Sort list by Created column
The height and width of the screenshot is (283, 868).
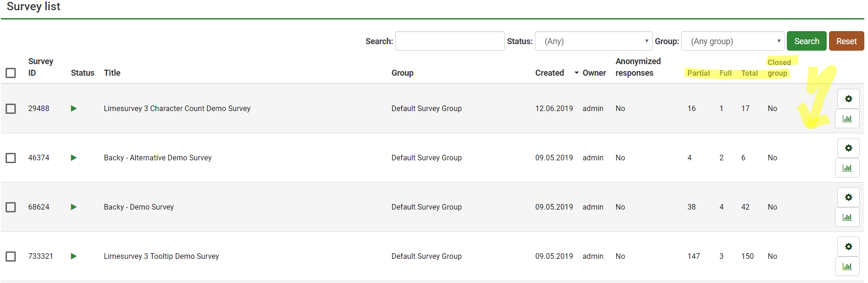[549, 73]
